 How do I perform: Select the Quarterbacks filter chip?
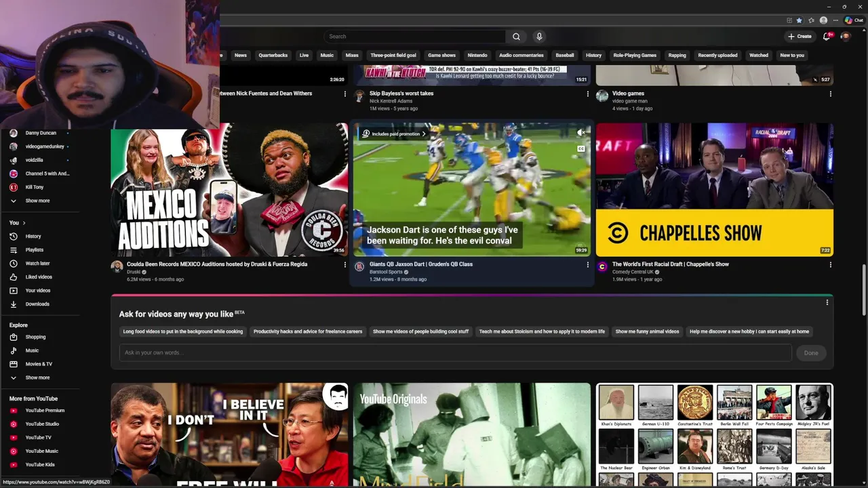(x=273, y=56)
